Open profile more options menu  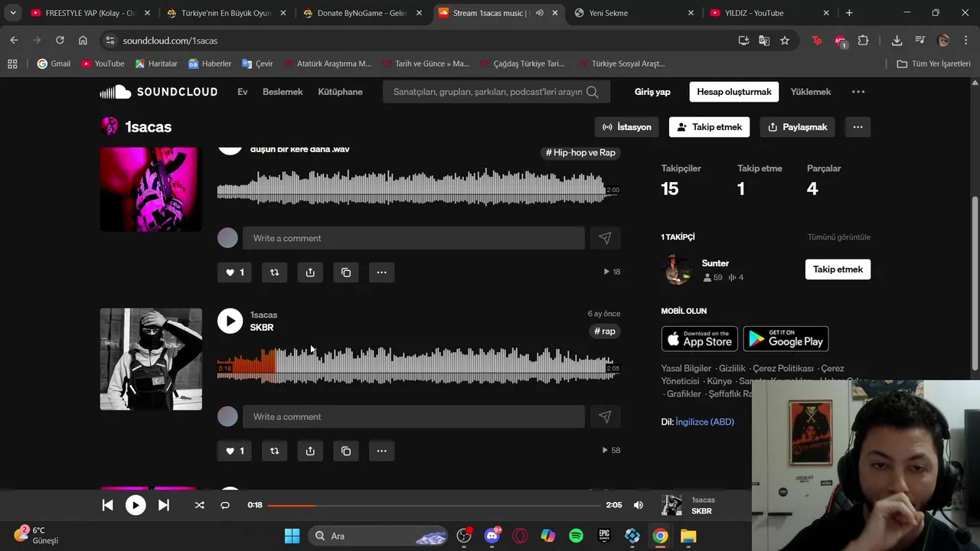(857, 127)
